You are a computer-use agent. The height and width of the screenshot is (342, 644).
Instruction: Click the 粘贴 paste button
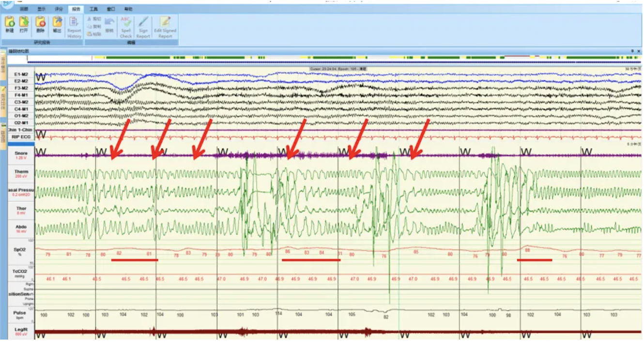(94, 34)
